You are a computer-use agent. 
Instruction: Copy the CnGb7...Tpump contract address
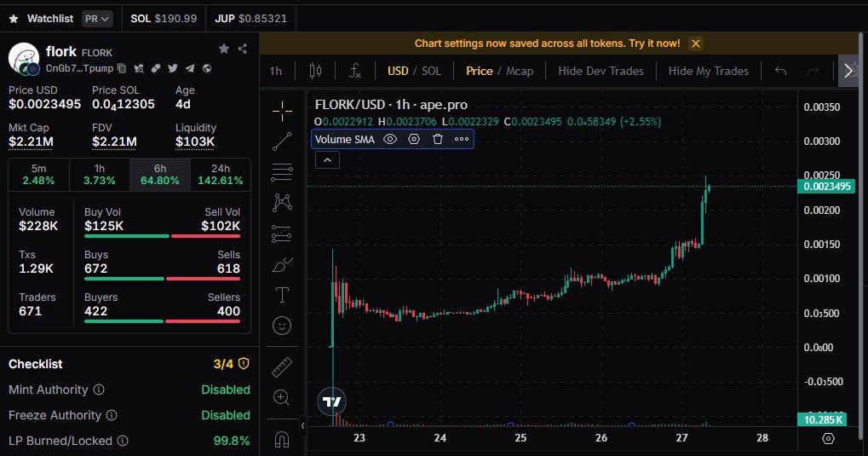122,68
